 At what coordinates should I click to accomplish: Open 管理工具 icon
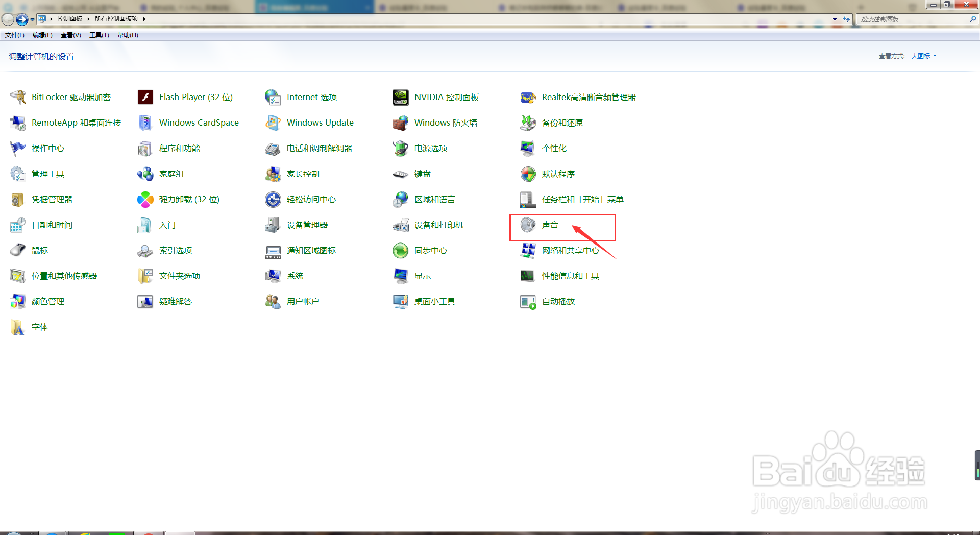point(18,174)
